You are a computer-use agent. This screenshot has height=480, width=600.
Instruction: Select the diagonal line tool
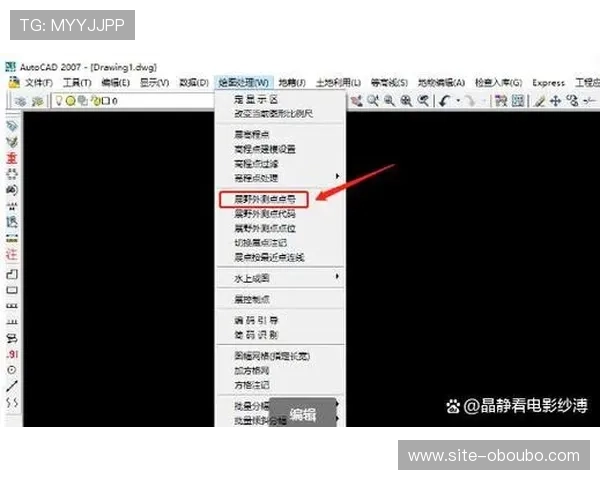pyautogui.click(x=12, y=386)
